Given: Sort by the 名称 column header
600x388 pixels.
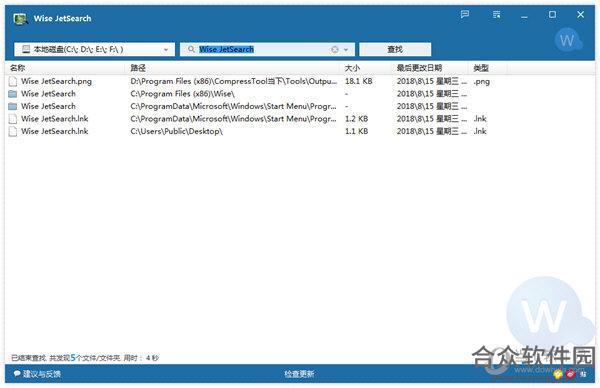Looking at the screenshot, I should point(18,68).
